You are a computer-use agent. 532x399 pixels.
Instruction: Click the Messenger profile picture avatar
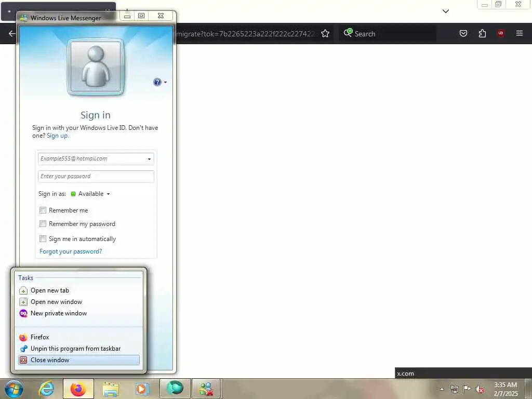point(96,66)
